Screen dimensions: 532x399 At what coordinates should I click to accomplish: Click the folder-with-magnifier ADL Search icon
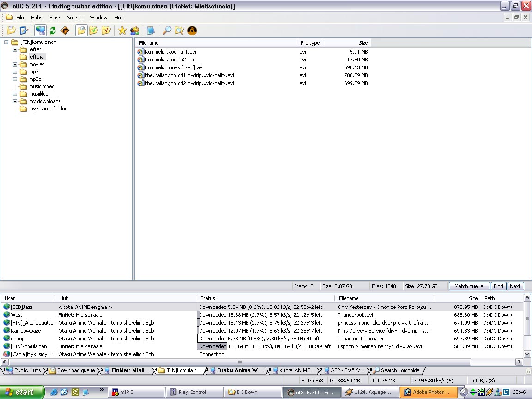pos(180,30)
